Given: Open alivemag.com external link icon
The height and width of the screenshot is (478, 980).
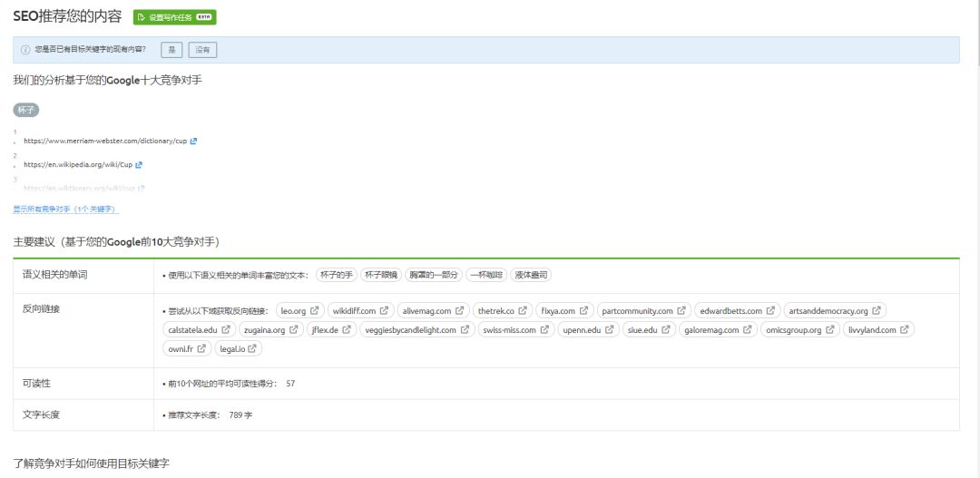Looking at the screenshot, I should tap(459, 310).
